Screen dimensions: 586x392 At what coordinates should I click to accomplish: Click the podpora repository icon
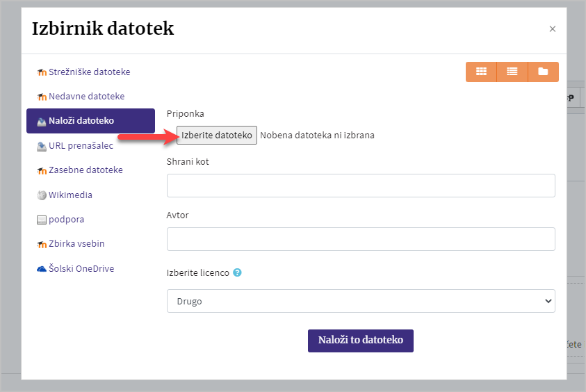tap(42, 220)
